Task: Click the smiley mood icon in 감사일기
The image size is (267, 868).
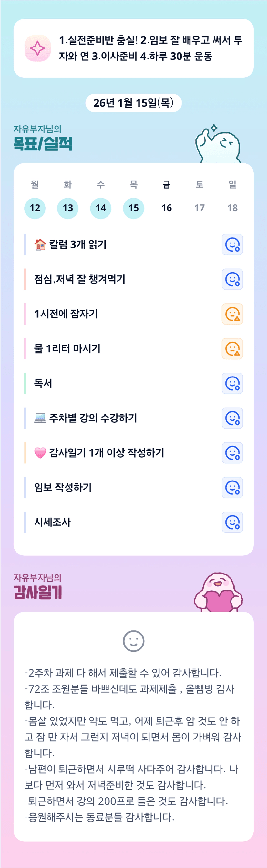Action: [133, 641]
